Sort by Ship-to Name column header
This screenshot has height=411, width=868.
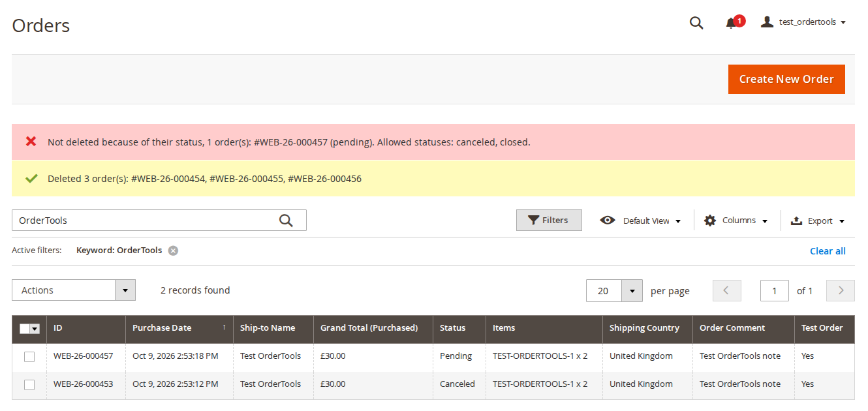(x=273, y=329)
